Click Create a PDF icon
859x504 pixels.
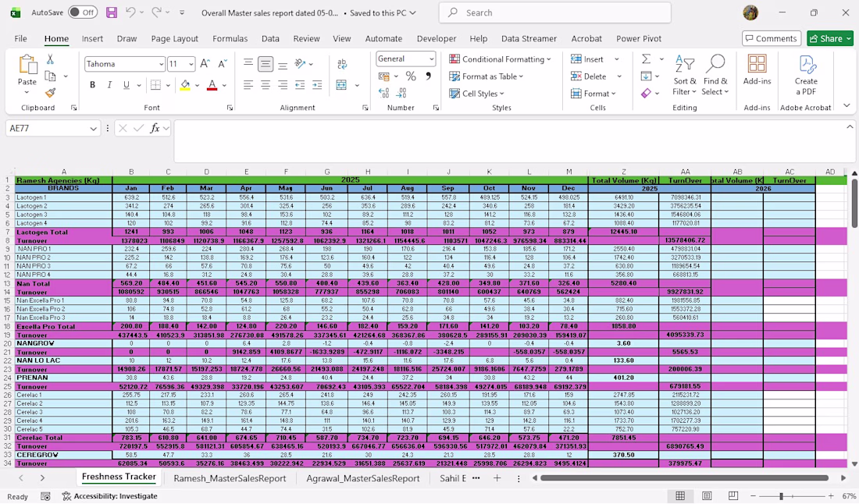coord(806,75)
